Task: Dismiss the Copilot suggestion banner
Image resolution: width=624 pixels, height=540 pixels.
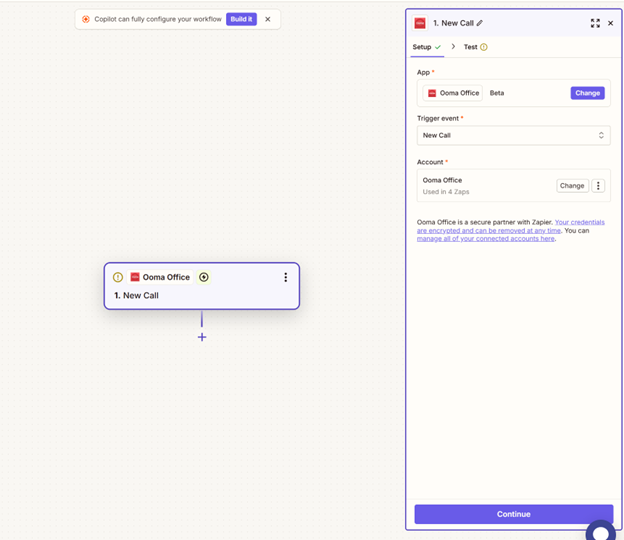Action: point(268,19)
